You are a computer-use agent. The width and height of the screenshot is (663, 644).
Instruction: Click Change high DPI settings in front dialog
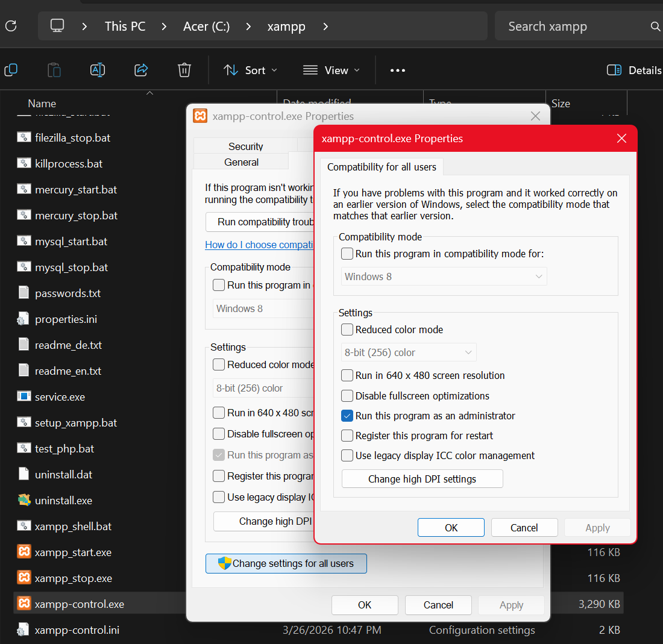423,479
